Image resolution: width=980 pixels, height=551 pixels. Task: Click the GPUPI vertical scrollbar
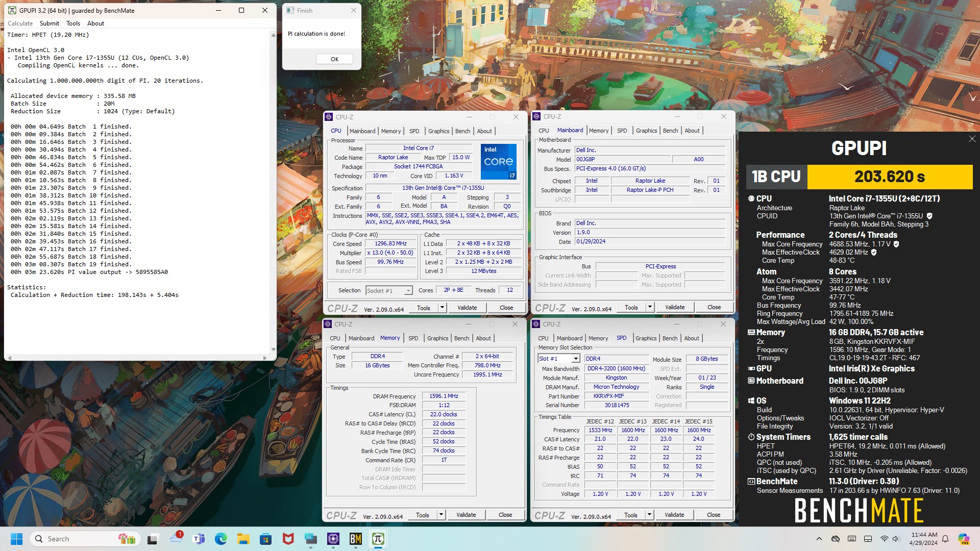click(x=273, y=192)
